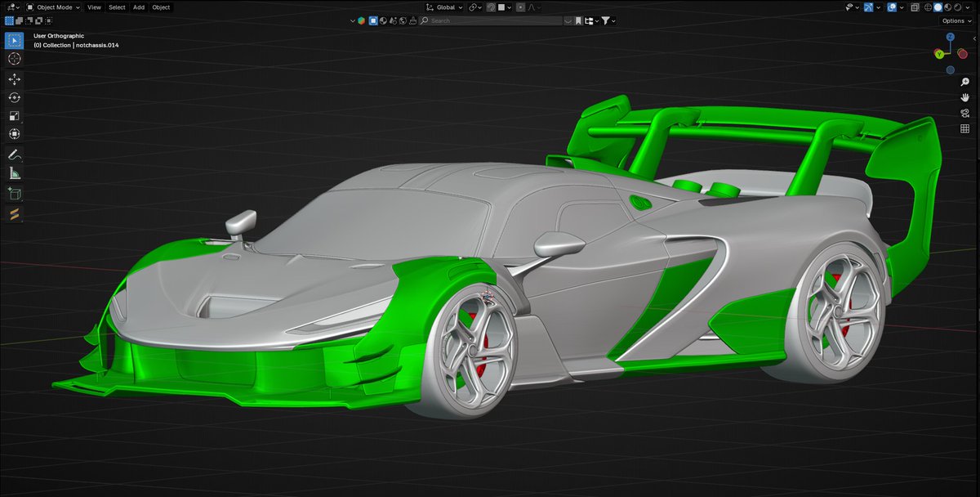
Task: Open the Object menu
Action: 161,7
